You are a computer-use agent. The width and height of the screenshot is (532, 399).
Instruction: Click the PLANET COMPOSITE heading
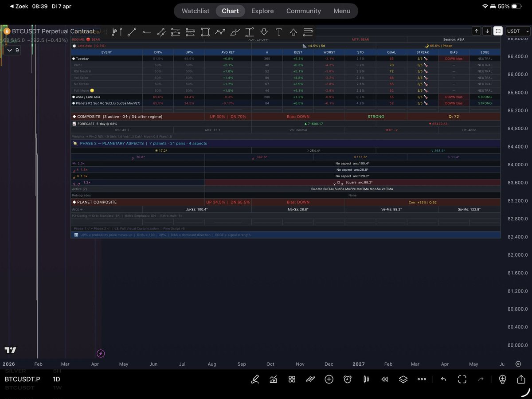coord(97,202)
